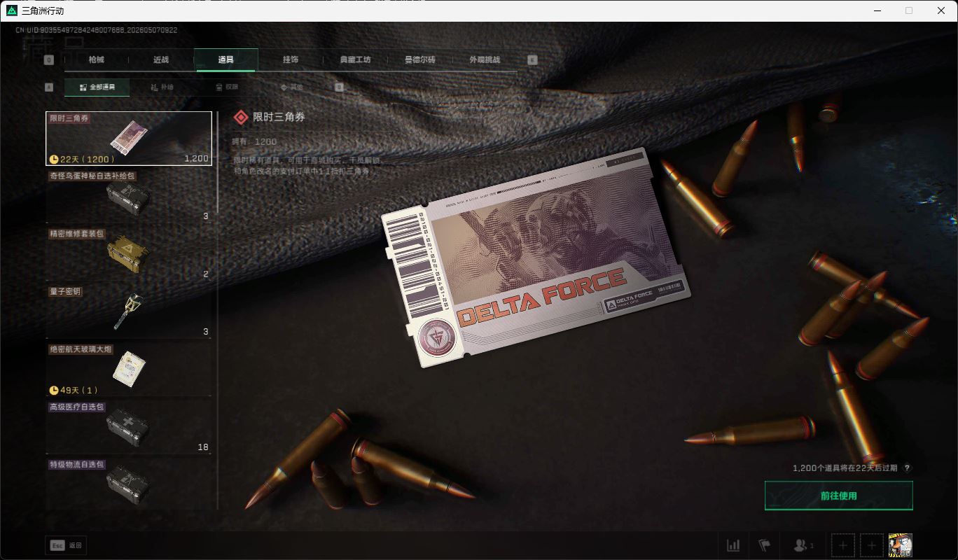
Task: Select the 其他 filter sub-tab
Action: pyautogui.click(x=291, y=87)
